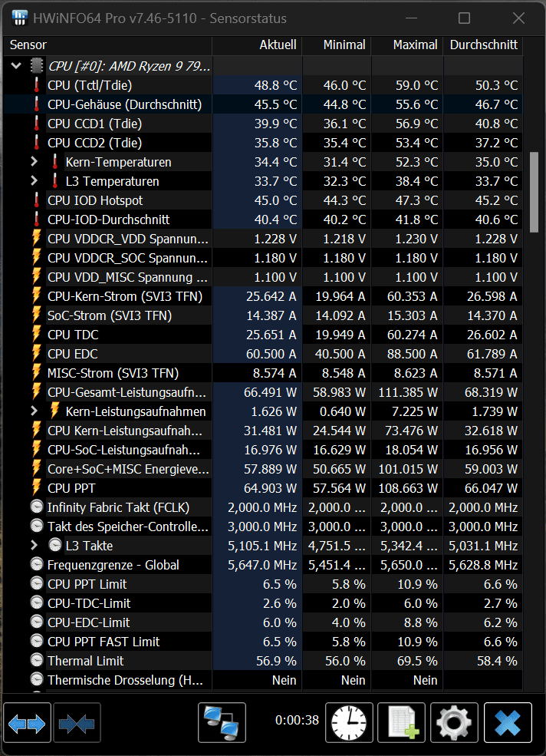Click the Durchschnitt column header
This screenshot has width=546, height=756.
483,45
